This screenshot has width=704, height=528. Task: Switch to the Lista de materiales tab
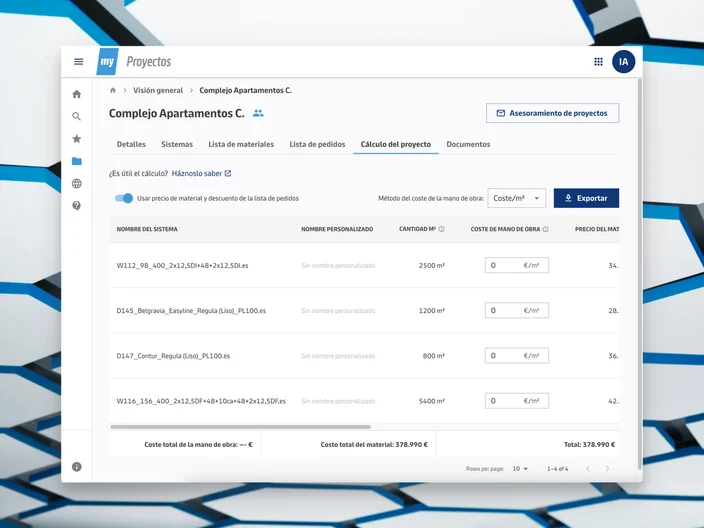(x=241, y=144)
